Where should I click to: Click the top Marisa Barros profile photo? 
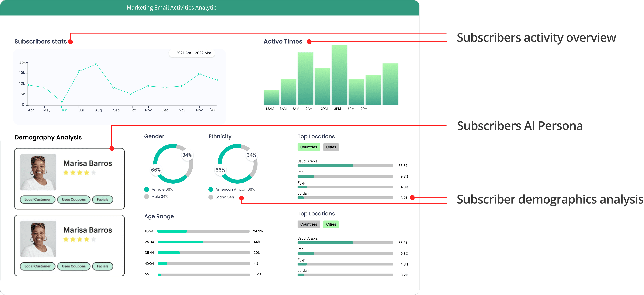point(38,172)
